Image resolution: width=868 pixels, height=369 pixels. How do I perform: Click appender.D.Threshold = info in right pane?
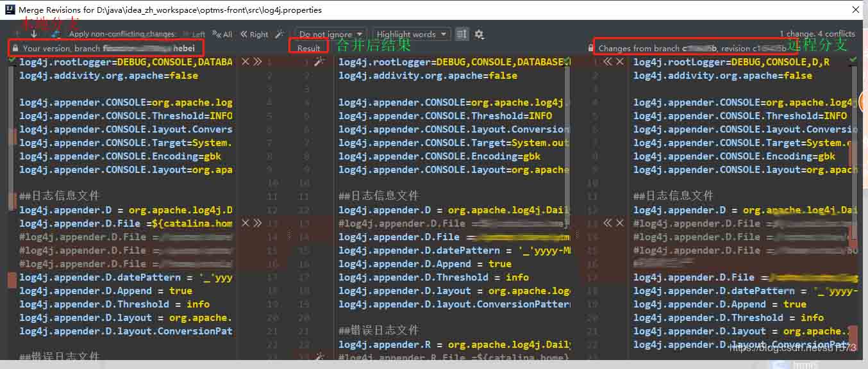pyautogui.click(x=728, y=318)
